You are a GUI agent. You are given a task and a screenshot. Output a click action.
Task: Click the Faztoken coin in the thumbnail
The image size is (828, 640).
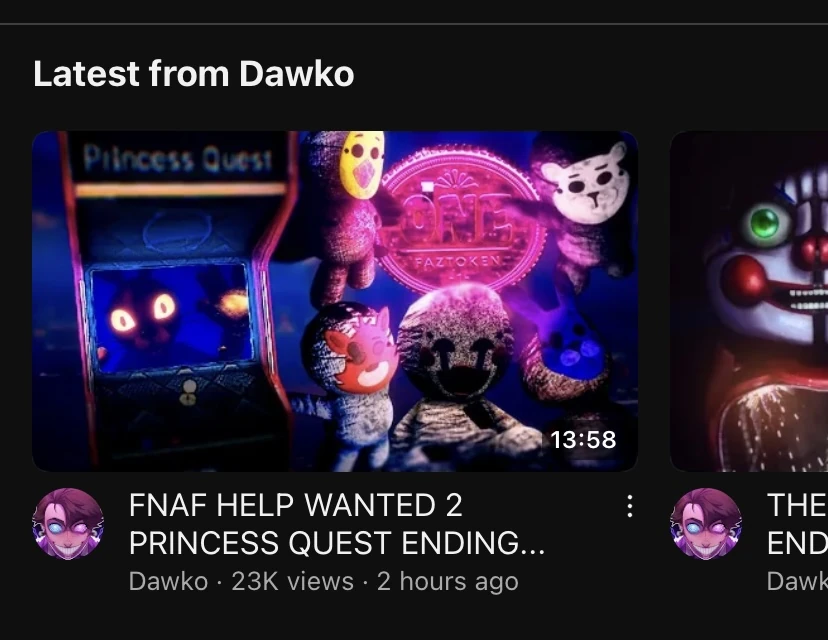coord(458,217)
